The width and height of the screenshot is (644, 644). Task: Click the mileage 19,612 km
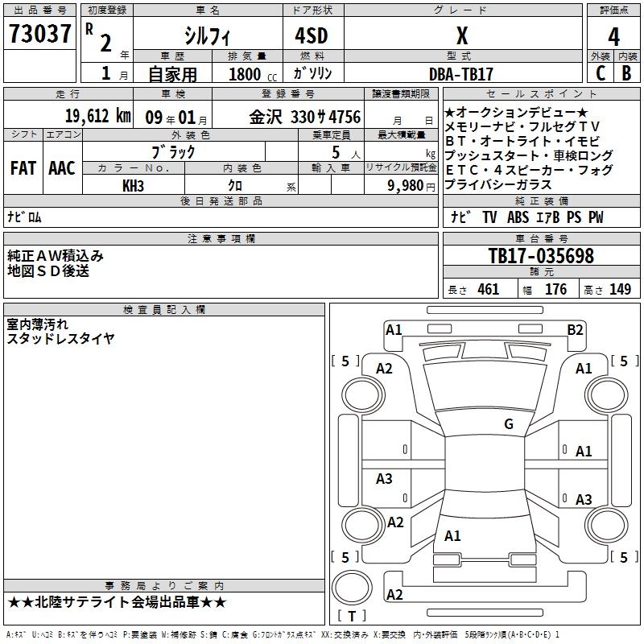[97, 115]
